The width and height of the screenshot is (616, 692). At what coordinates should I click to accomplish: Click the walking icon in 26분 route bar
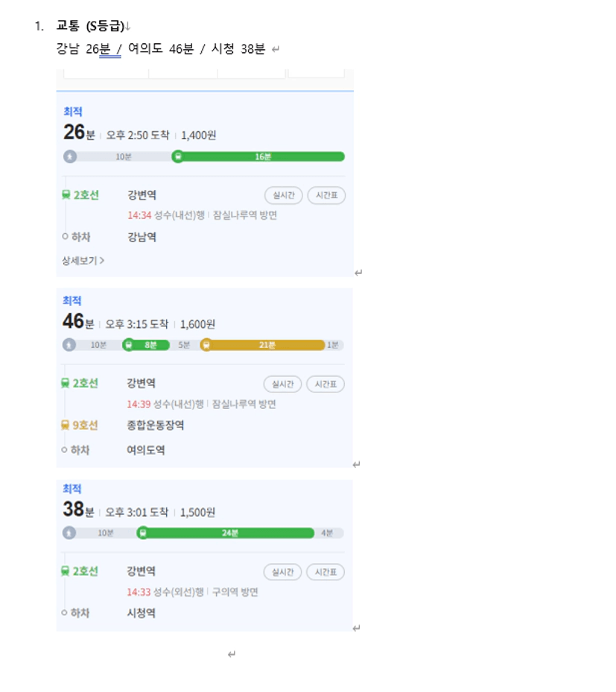click(x=70, y=156)
